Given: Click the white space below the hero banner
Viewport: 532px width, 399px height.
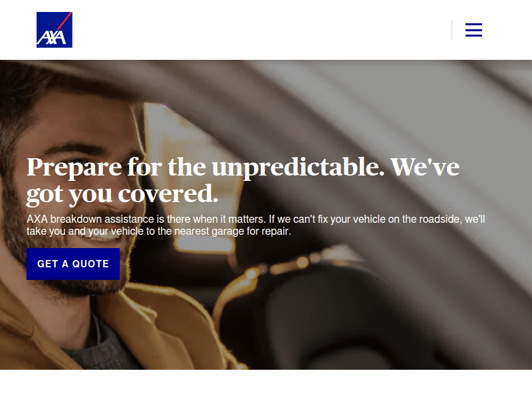Looking at the screenshot, I should 266,384.
